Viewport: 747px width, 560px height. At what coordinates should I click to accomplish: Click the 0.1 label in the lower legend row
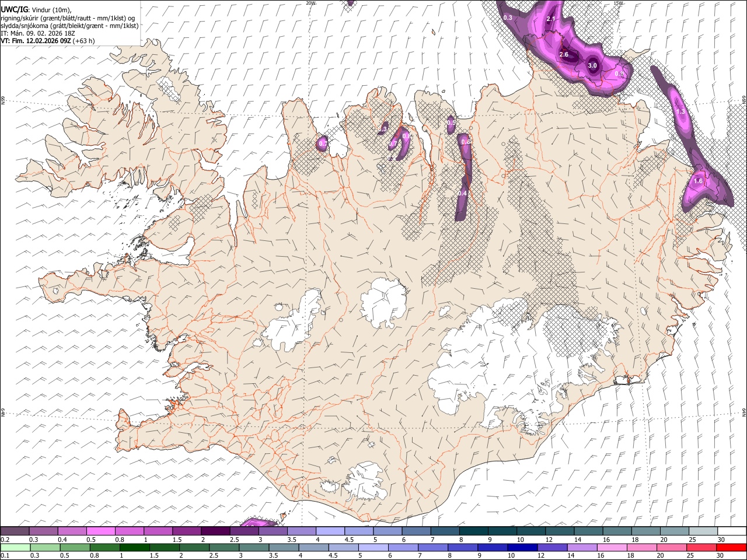[x=5, y=556]
